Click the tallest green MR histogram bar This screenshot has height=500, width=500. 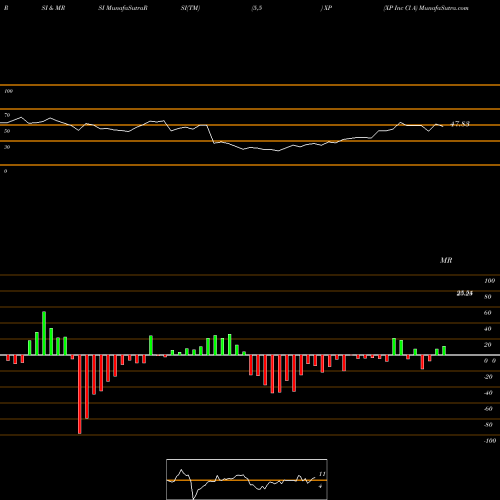click(x=44, y=333)
